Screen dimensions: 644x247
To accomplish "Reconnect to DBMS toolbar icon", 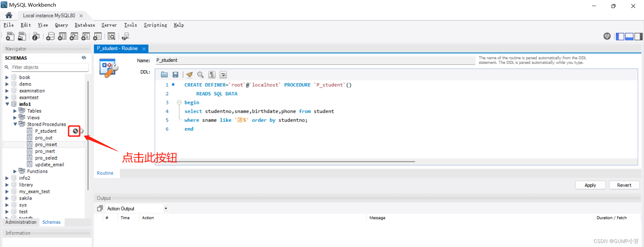I will tap(125, 36).
